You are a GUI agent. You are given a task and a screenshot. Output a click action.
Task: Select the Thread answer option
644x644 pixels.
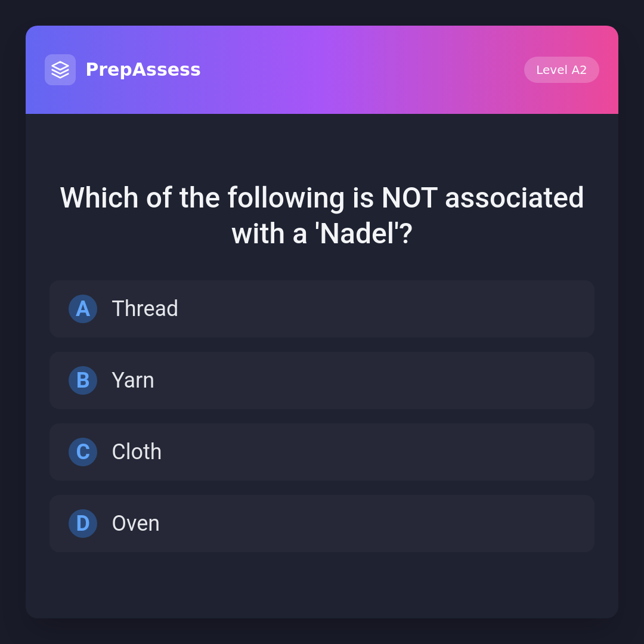tap(145, 309)
